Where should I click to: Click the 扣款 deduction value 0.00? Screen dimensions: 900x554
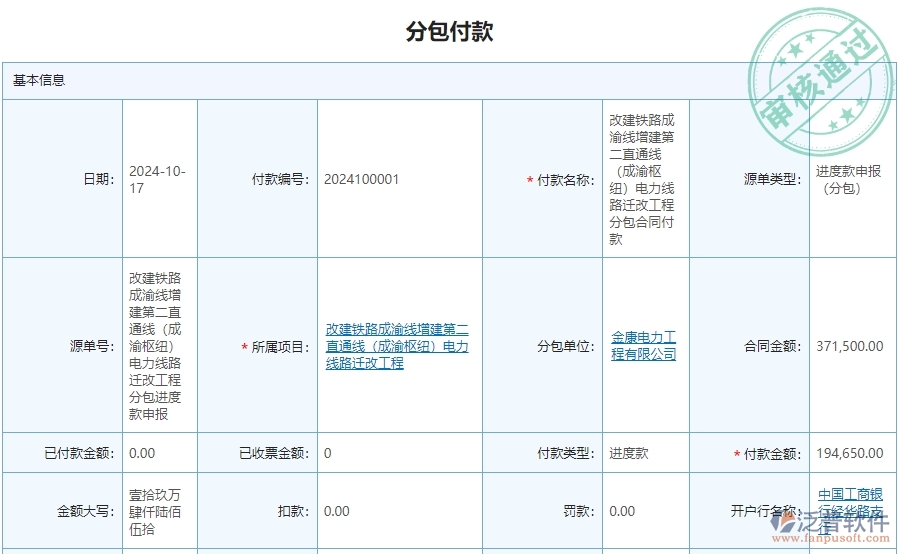point(337,511)
